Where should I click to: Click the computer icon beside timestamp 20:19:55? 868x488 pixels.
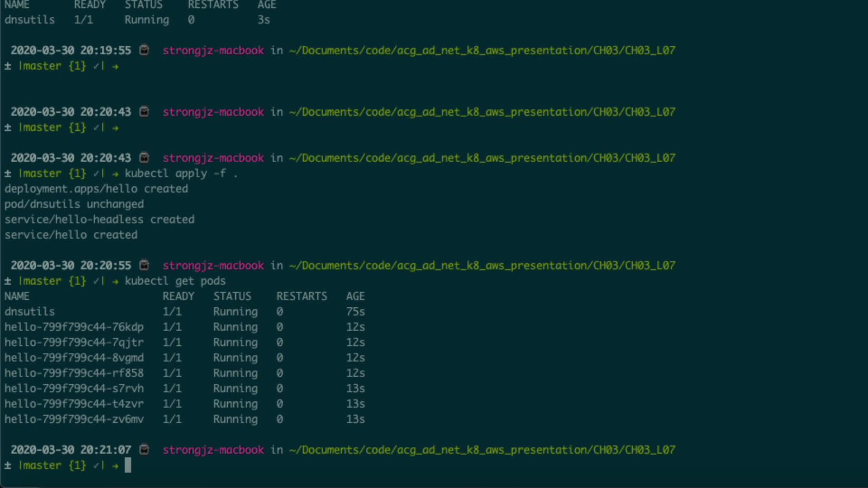(144, 50)
